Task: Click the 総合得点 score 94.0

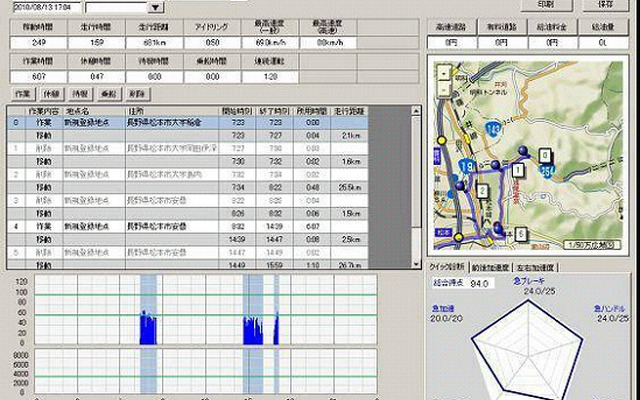Action: (479, 283)
